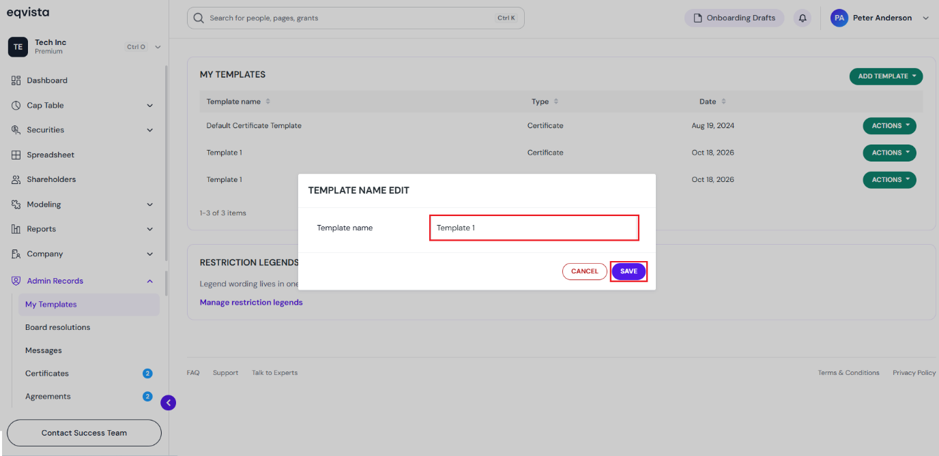Click the Certificates badge count
Viewport: 939px width, 456px height.
coord(147,373)
